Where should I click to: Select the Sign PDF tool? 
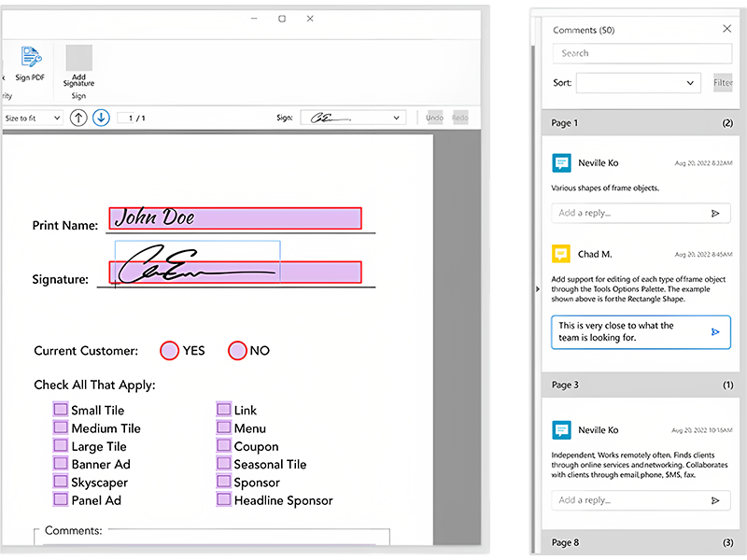point(31,58)
